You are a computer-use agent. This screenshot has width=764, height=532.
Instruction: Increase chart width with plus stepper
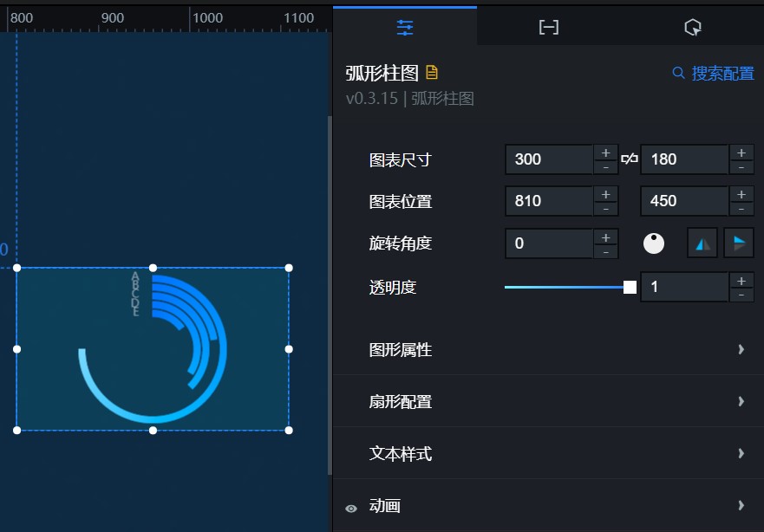(x=605, y=152)
